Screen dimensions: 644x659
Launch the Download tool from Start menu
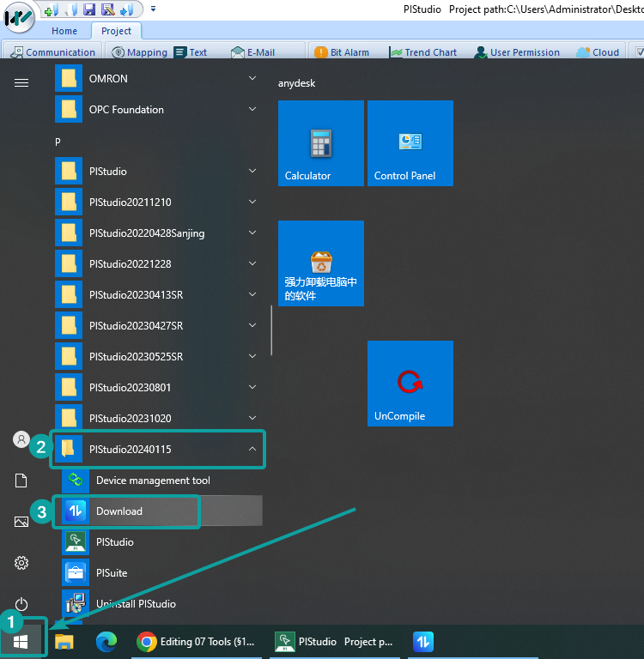coord(119,511)
